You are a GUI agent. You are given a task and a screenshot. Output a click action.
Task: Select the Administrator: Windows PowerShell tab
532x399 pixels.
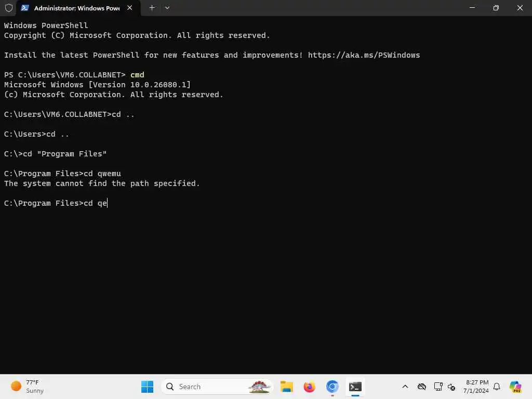77,8
